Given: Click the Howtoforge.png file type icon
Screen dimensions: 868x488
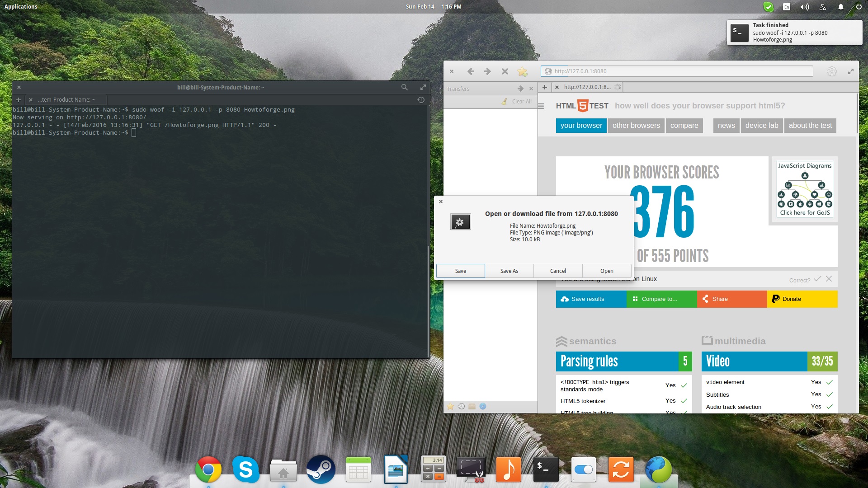Looking at the screenshot, I should coord(460,222).
